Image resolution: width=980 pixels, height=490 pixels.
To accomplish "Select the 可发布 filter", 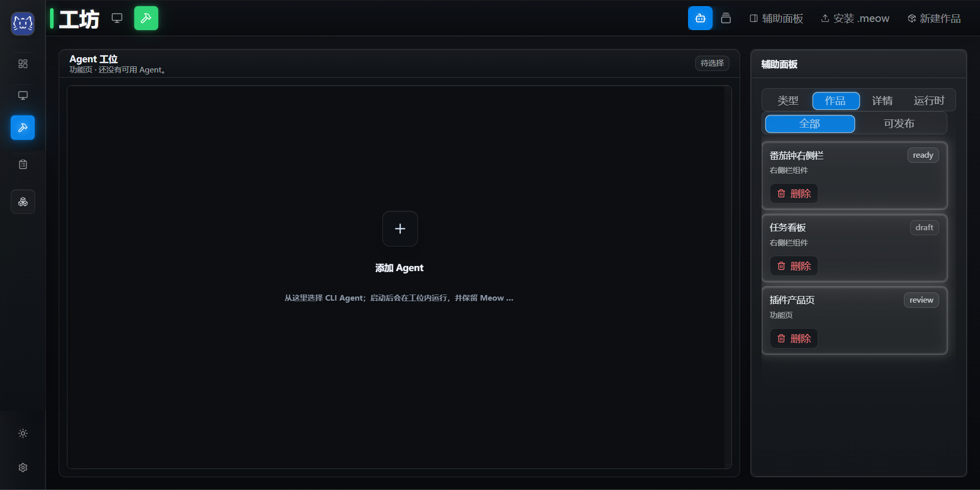I will [899, 124].
